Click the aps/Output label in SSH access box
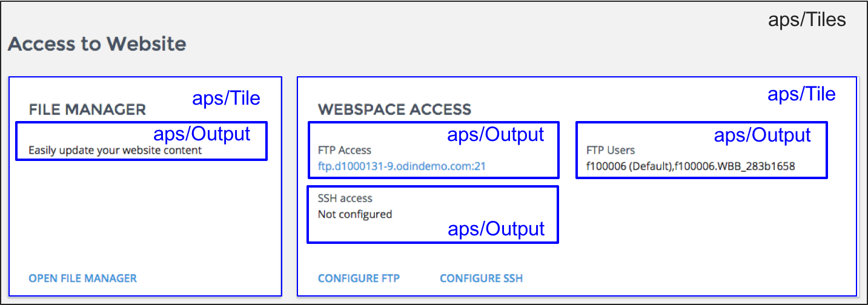Image resolution: width=868 pixels, height=305 pixels. (x=495, y=229)
